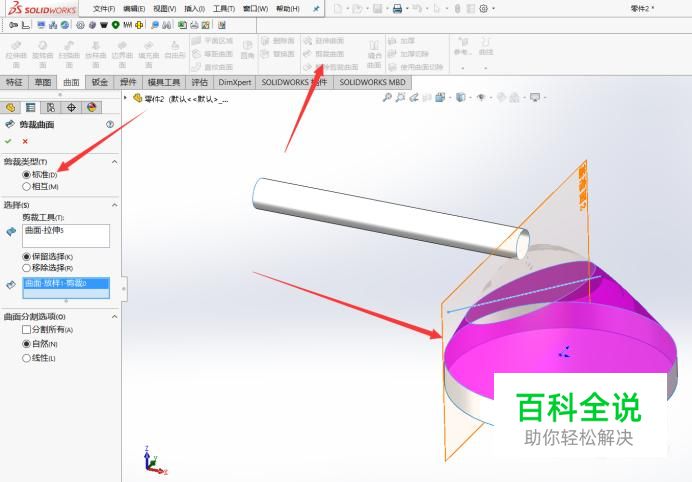Open the View Orientation dropdown arrow

coord(449,97)
